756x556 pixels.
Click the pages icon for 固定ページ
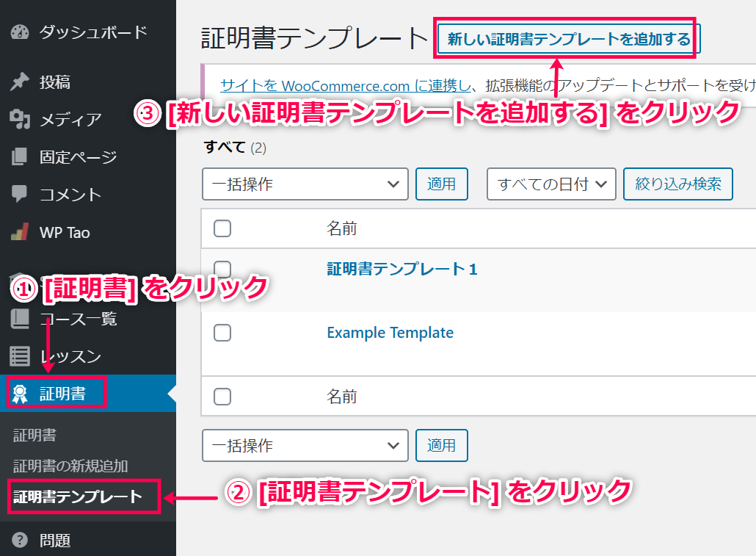click(x=20, y=157)
